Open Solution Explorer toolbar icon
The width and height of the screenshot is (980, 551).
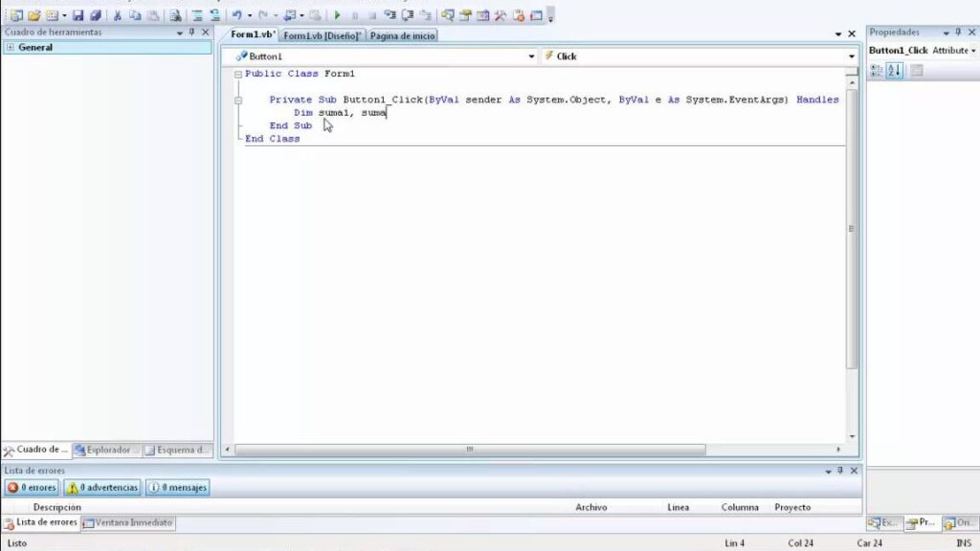448,15
